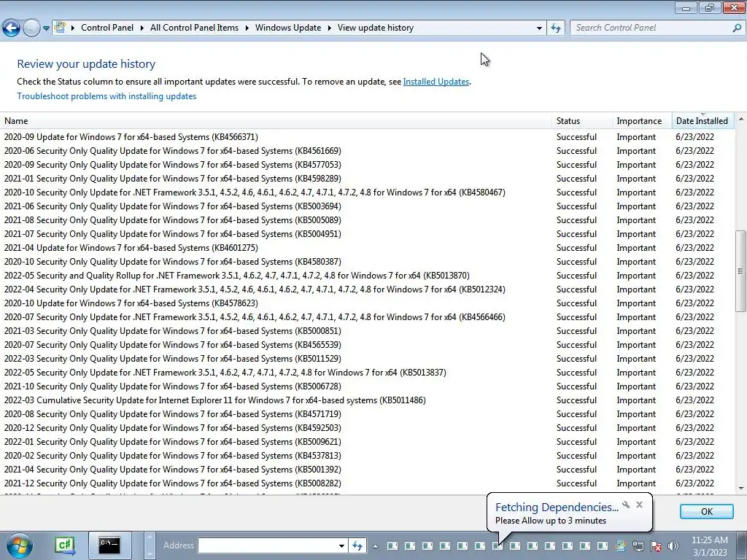
Task: Click the taskbar Address refresh button
Action: [357, 545]
